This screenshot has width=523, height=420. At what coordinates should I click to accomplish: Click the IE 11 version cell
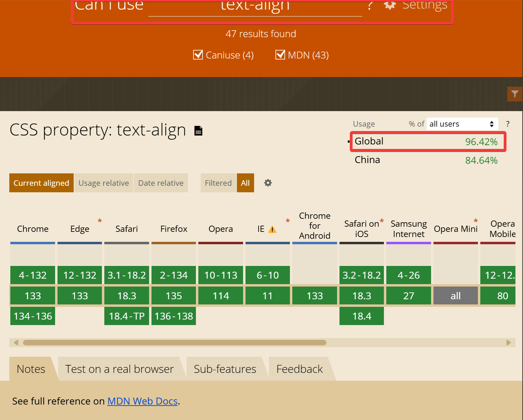tap(268, 296)
